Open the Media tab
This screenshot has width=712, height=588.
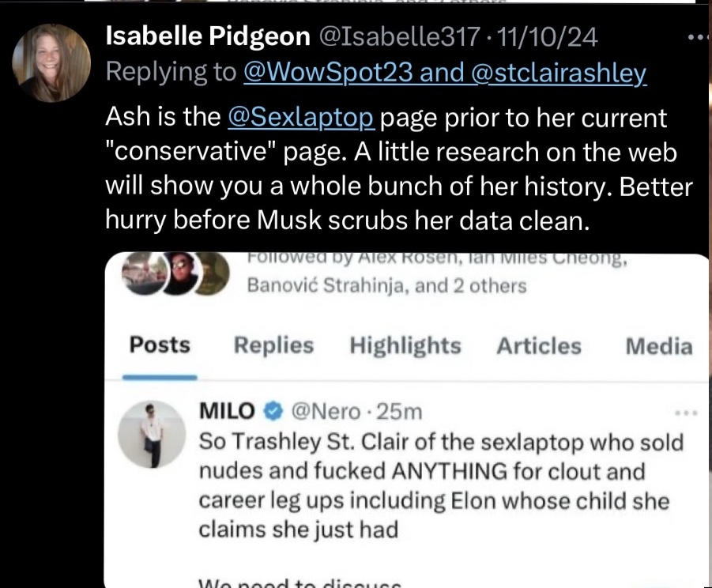click(659, 346)
